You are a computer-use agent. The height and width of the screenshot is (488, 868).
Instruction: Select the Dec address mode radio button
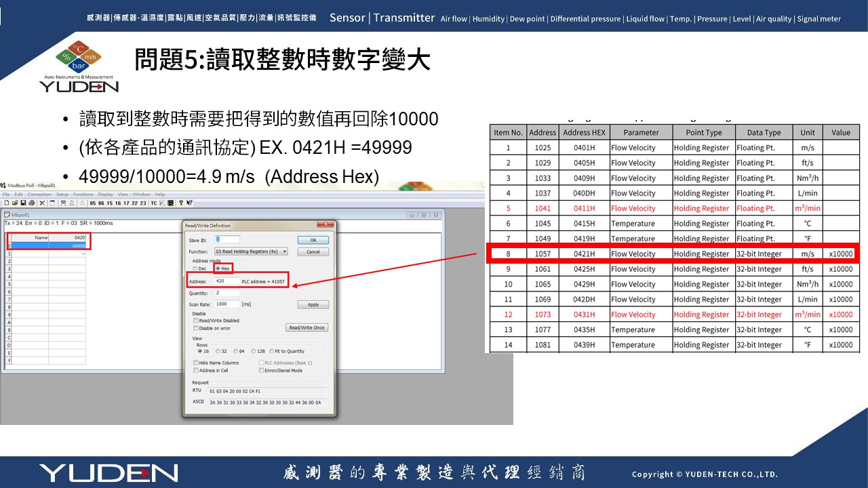point(194,268)
